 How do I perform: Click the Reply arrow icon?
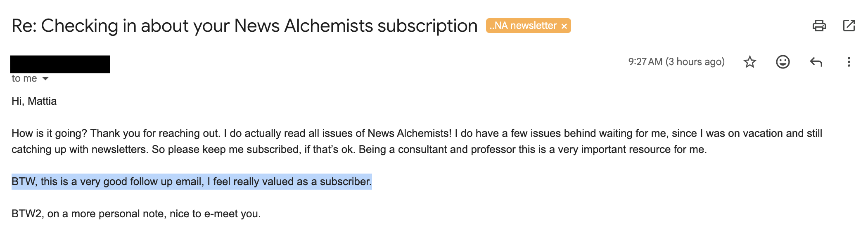(x=816, y=62)
